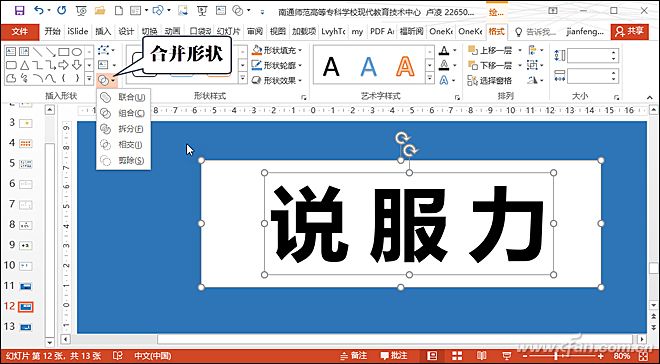The height and width of the screenshot is (364, 660).
Task: Zoom in with plus button
Action: pos(600,356)
